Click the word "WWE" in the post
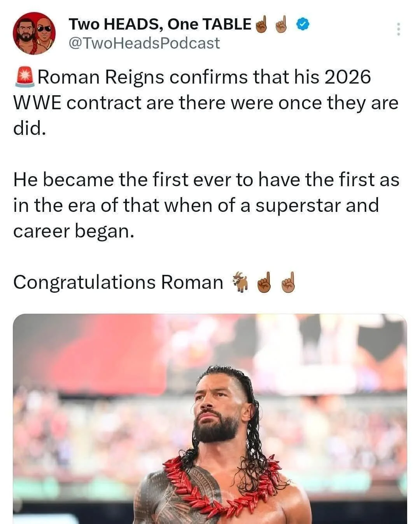Image resolution: width=420 pixels, height=524 pixels. (x=38, y=103)
